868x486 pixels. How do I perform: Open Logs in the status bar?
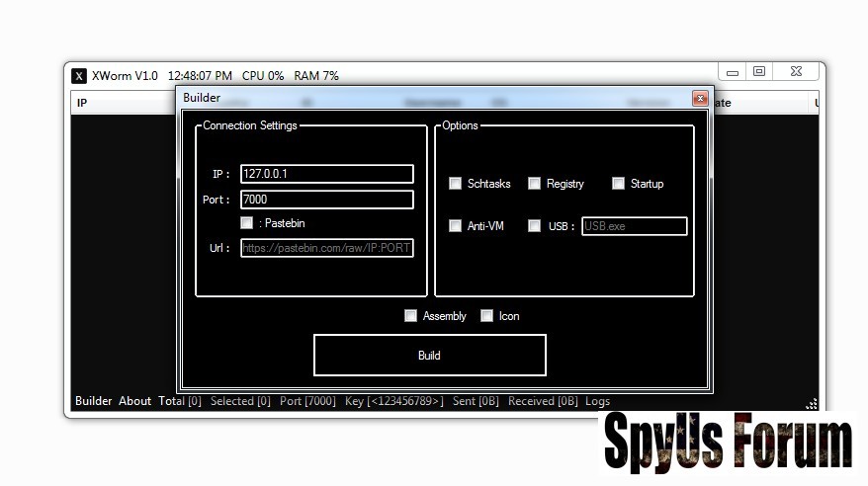pyautogui.click(x=597, y=401)
